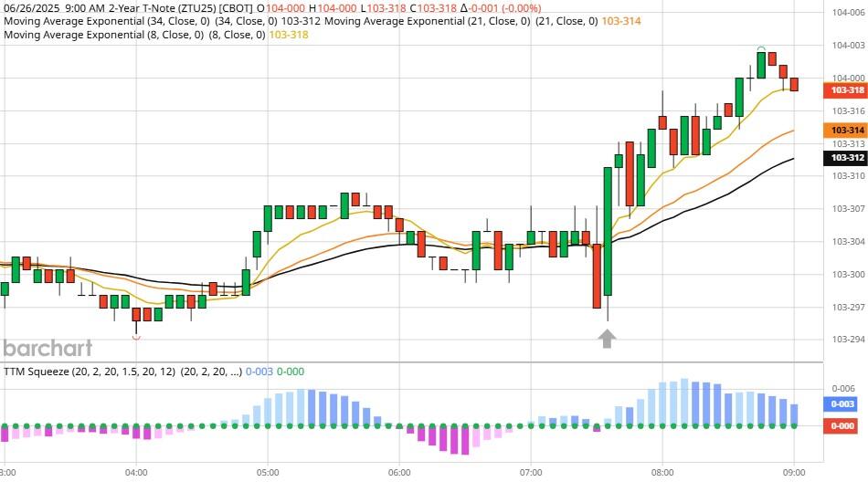Click the 05:00 time axis label
This screenshot has height=482, width=868.
[268, 472]
